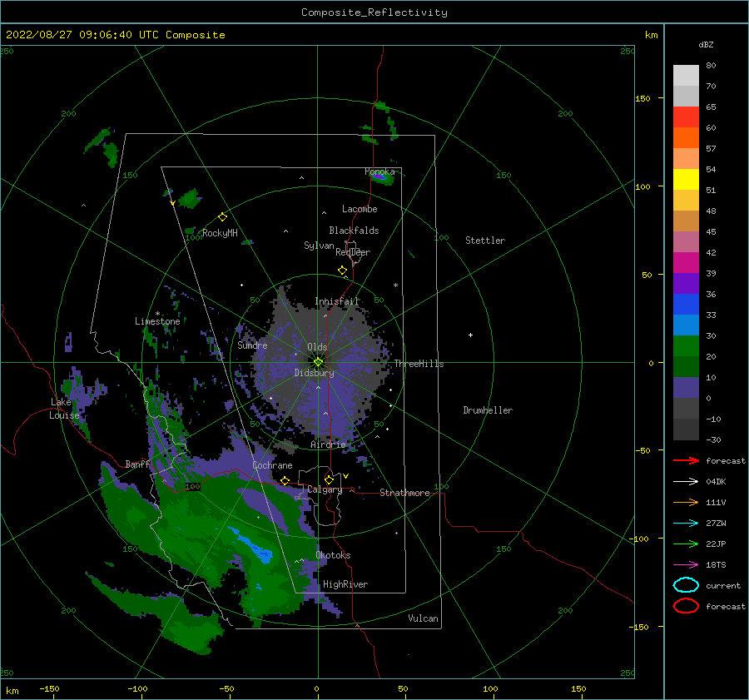This screenshot has width=749, height=700.
Task: Click the cyan current ellipse icon
Action: click(686, 585)
